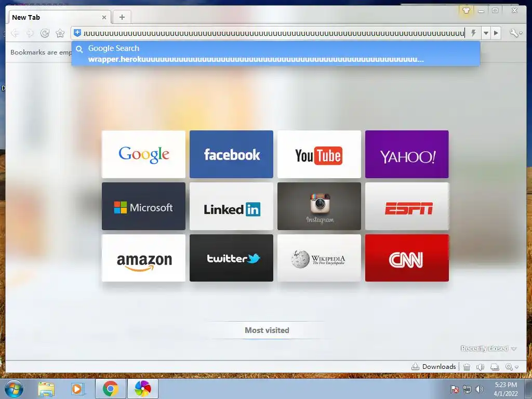The image size is (532, 399).
Task: Open the Google quick-access tile
Action: pyautogui.click(x=143, y=154)
